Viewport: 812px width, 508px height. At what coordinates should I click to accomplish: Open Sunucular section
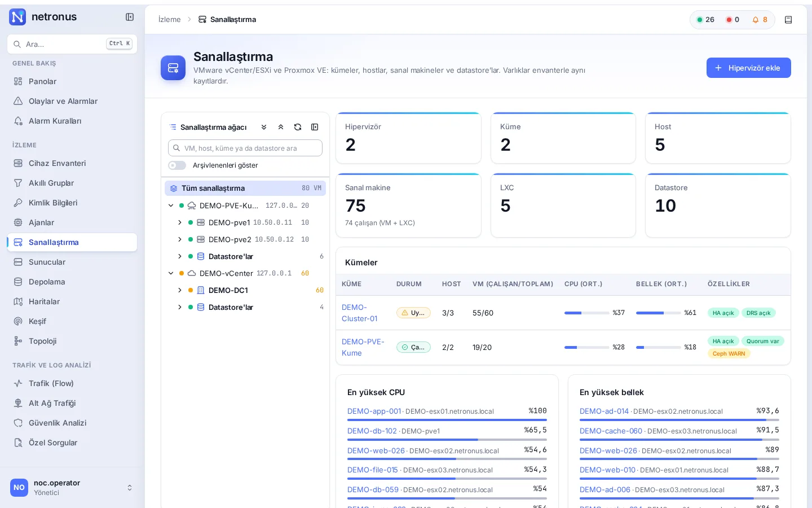pyautogui.click(x=72, y=262)
